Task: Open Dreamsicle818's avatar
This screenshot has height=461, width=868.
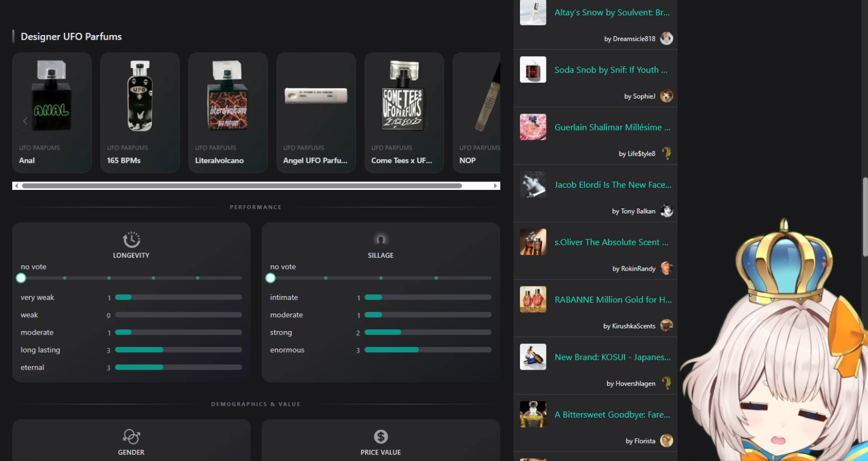Action: (666, 38)
